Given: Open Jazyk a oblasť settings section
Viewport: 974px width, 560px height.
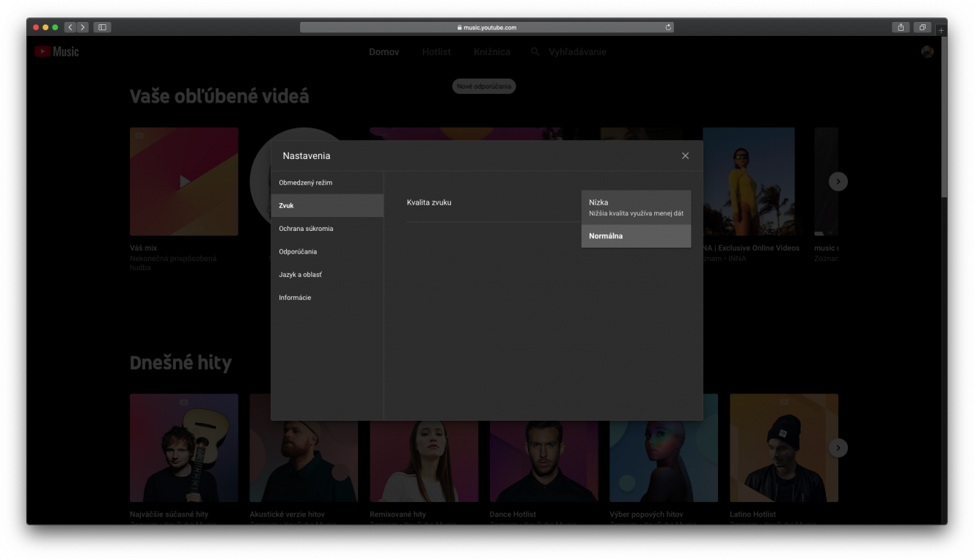Looking at the screenshot, I should (327, 275).
